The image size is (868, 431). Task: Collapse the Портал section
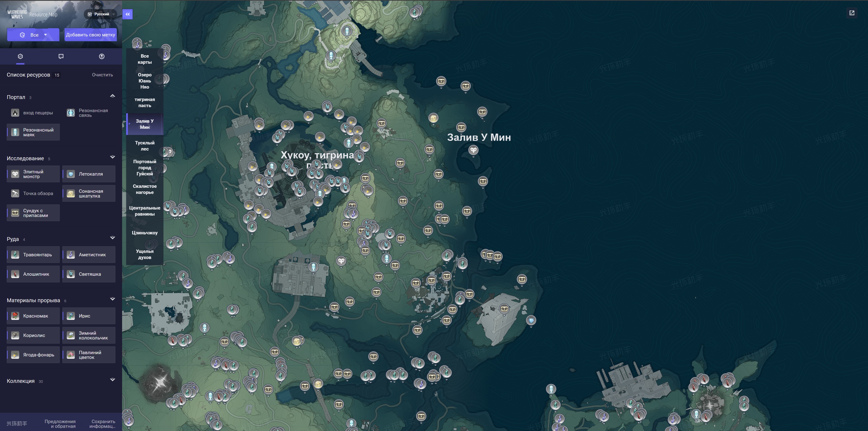113,96
